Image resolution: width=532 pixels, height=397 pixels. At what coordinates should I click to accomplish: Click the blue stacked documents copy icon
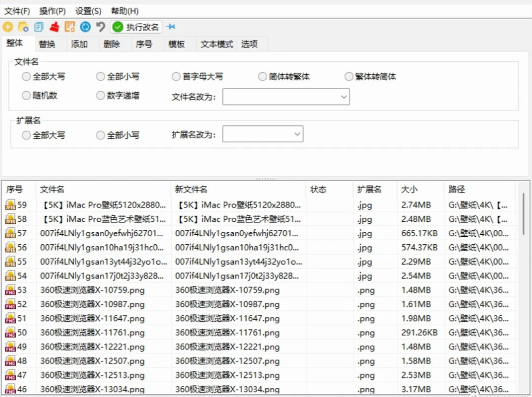(39, 27)
